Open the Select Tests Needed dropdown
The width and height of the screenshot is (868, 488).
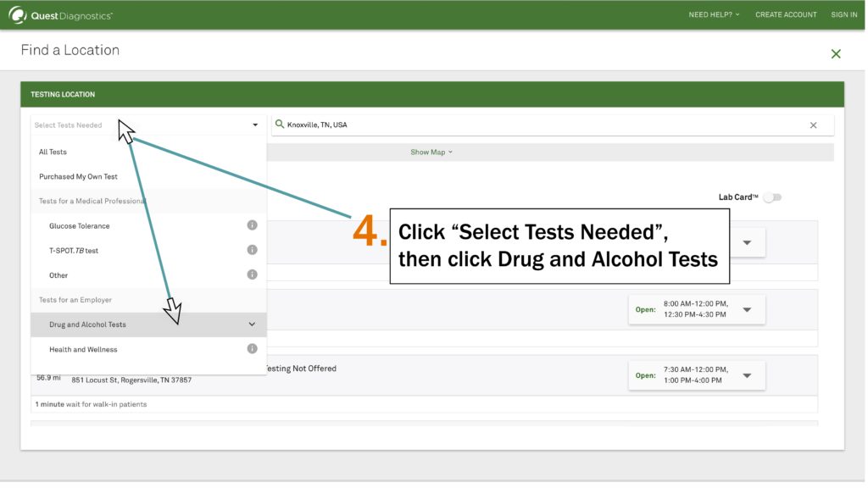(148, 125)
